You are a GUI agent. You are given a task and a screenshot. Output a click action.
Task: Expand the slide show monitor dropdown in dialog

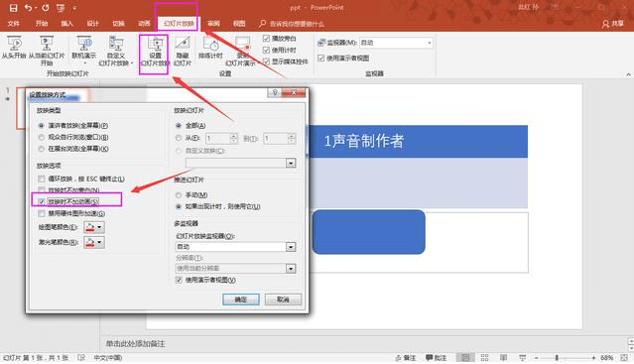point(291,247)
